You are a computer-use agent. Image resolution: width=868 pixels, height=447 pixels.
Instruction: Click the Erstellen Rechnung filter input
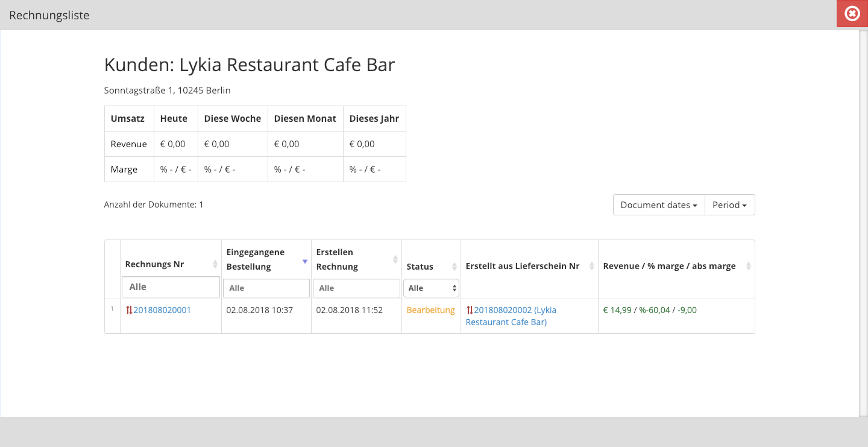[x=356, y=288]
